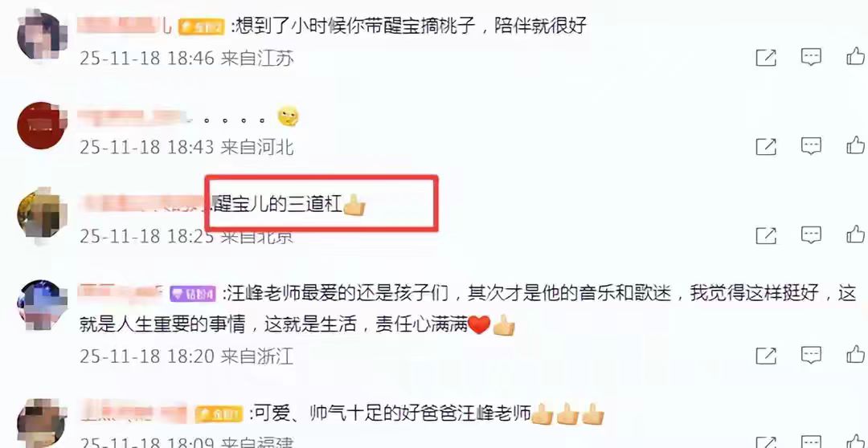Click the 18:20 来自浙江 timestamp
Image resolution: width=868 pixels, height=448 pixels.
point(186,356)
